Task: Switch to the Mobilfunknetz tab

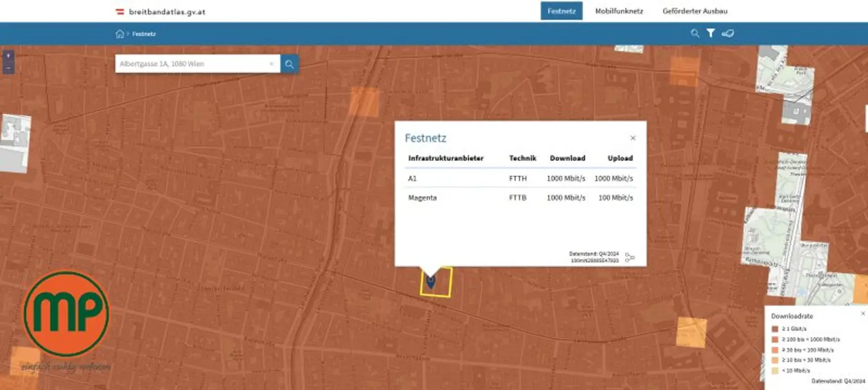Action: click(619, 11)
